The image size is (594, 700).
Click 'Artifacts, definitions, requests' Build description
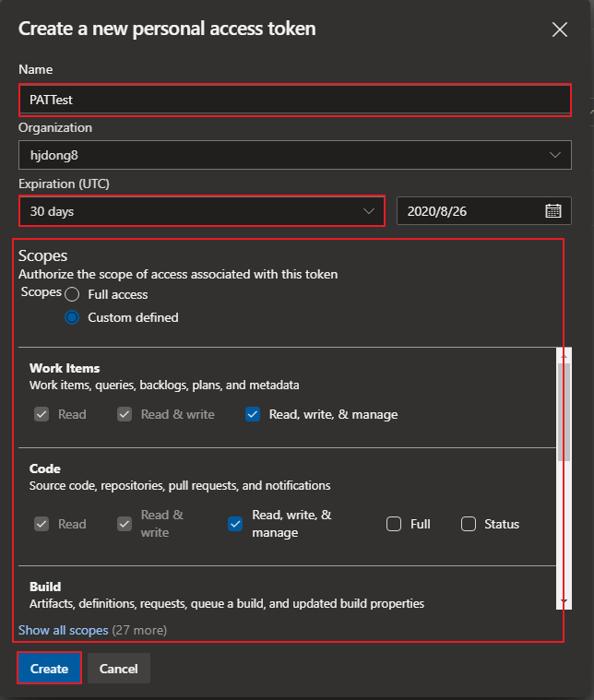(x=227, y=603)
